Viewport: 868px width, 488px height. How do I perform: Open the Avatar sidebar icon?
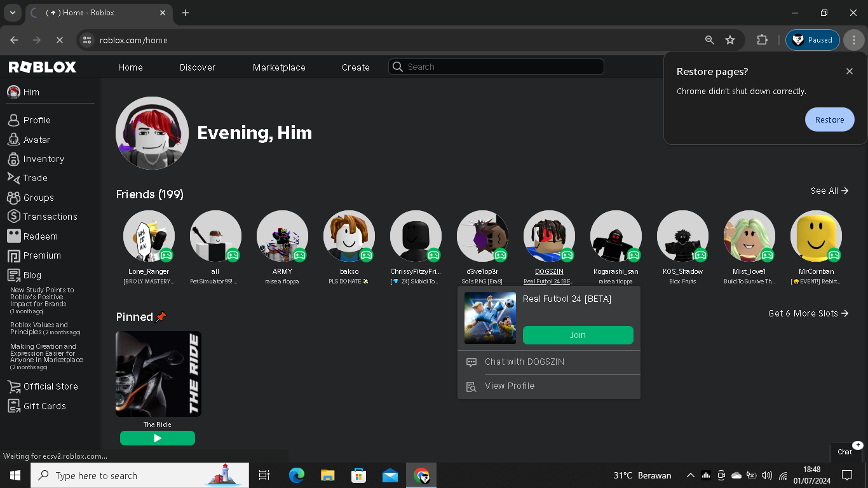point(13,140)
